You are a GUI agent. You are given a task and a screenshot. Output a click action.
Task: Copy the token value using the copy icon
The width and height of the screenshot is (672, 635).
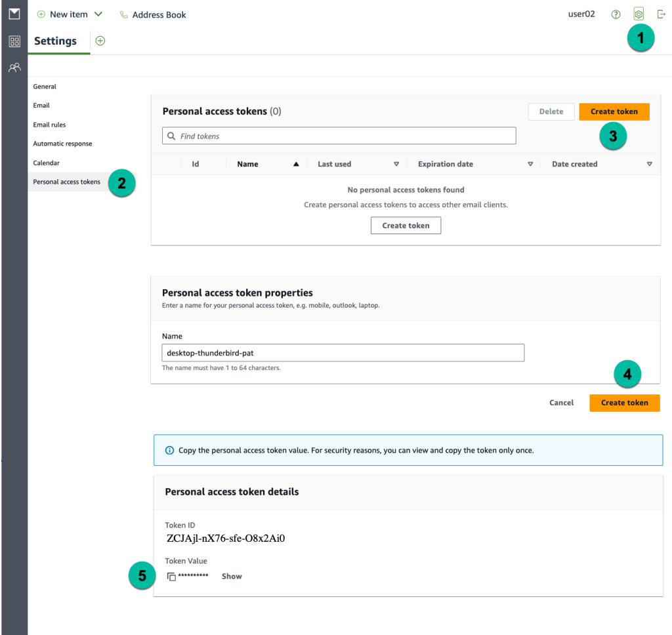coord(171,576)
